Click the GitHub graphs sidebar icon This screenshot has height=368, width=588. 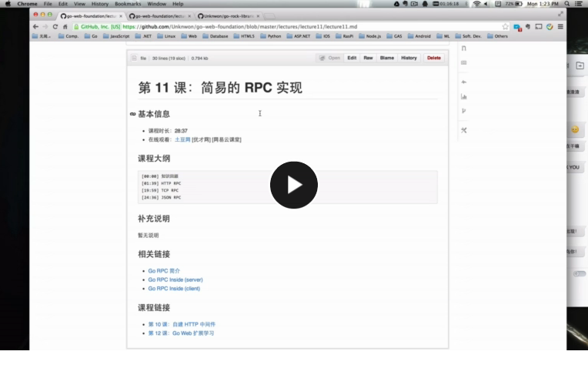(x=464, y=96)
